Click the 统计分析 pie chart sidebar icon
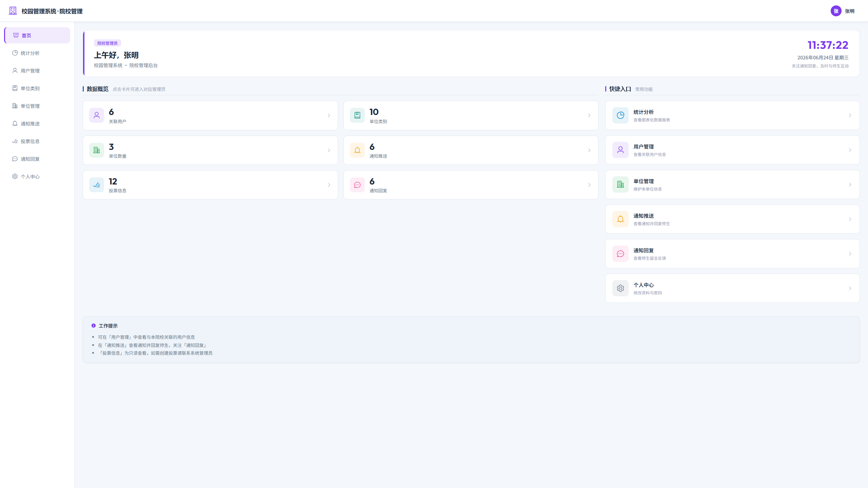This screenshot has height=488, width=868. (15, 53)
